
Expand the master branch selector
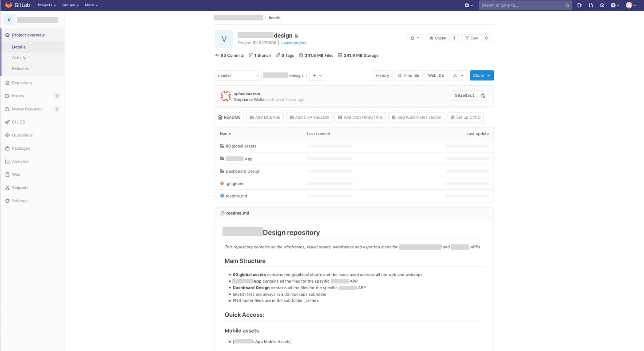pos(238,76)
